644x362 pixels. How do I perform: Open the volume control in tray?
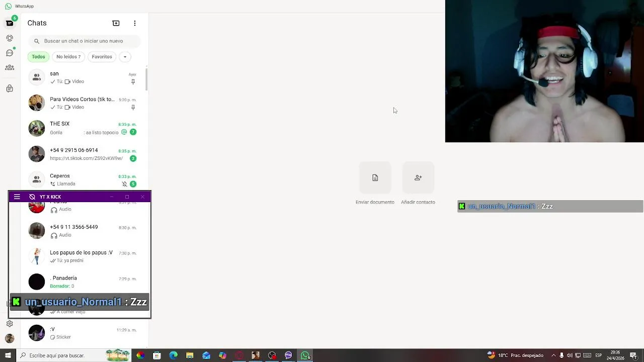point(571,355)
